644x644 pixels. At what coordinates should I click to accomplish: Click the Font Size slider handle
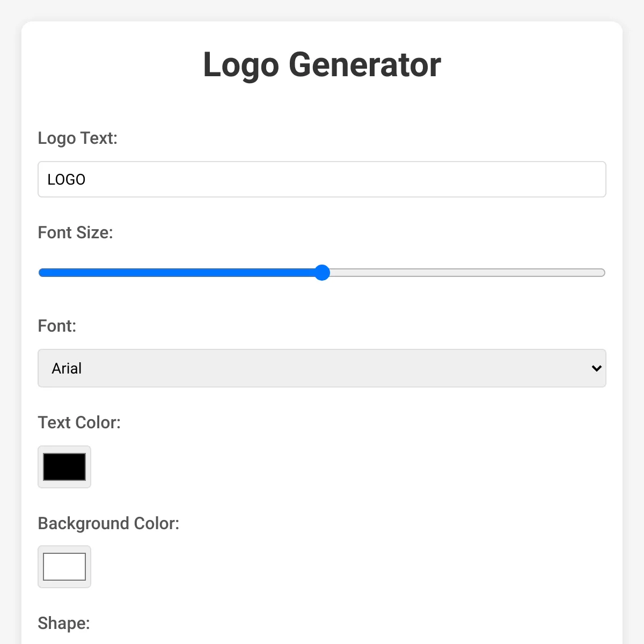(x=322, y=273)
